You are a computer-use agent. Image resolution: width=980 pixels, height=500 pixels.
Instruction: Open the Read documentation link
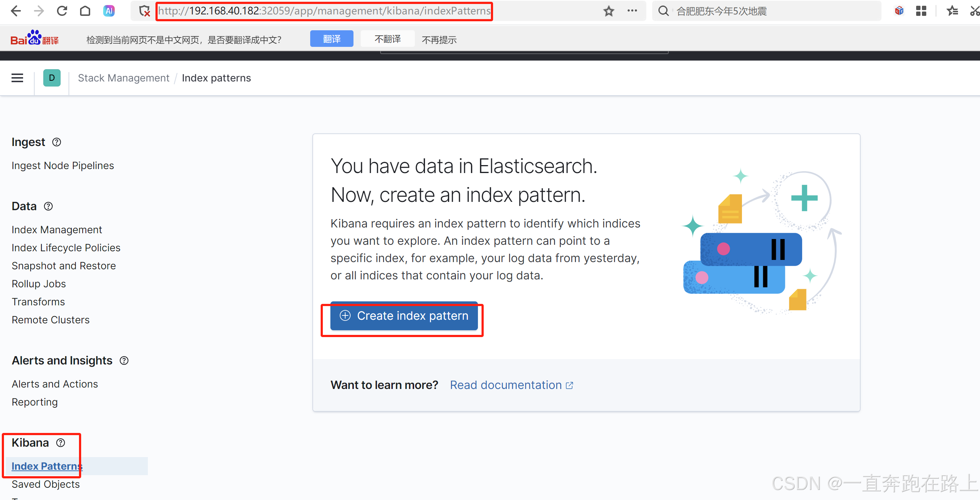[x=511, y=386]
